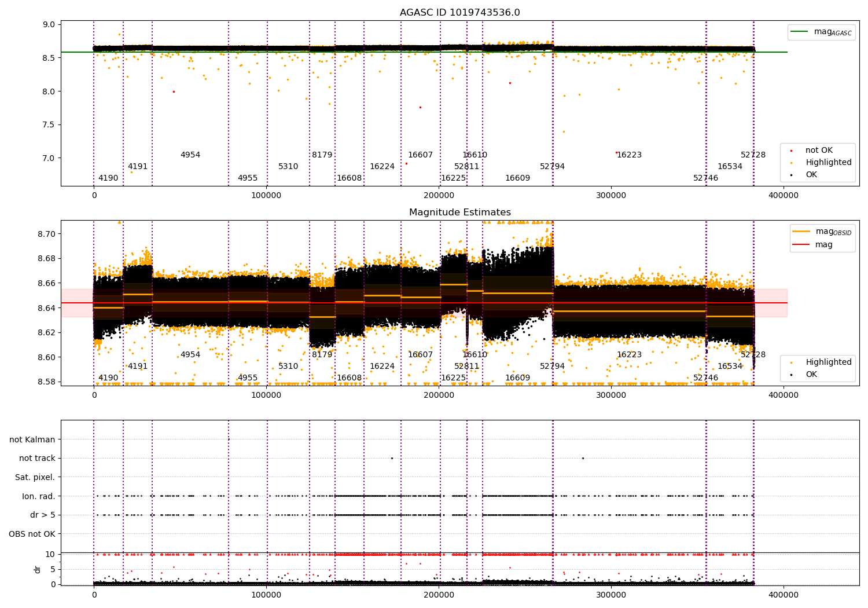Image resolution: width=868 pixels, height=608 pixels.
Task: Click the red 'mag' legend entry in middle plot
Action: click(813, 244)
